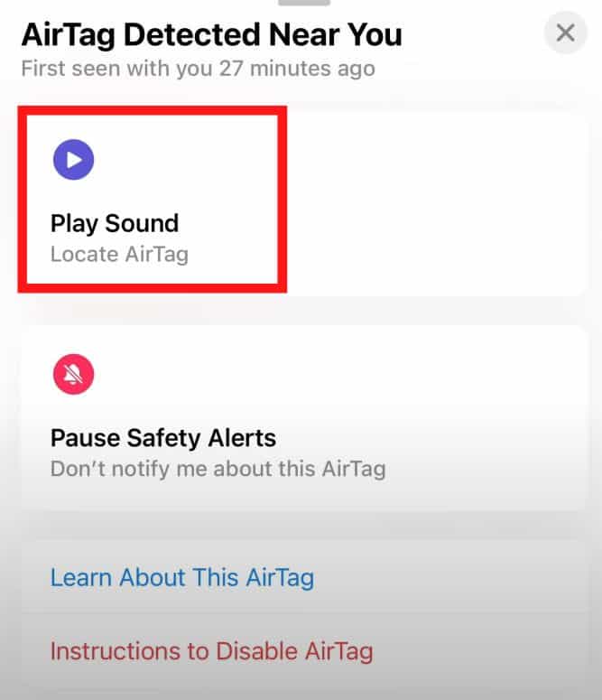Tap the purple play sound icon
The height and width of the screenshot is (700, 602).
coord(74,160)
